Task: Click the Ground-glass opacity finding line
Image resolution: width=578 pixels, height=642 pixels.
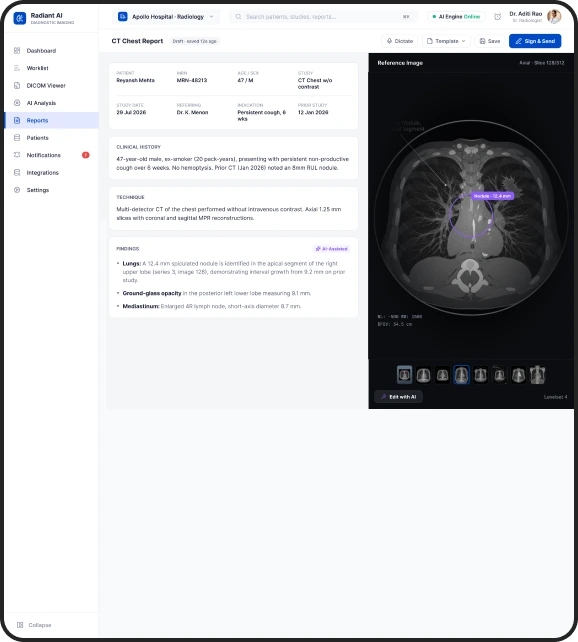Action: (217, 293)
